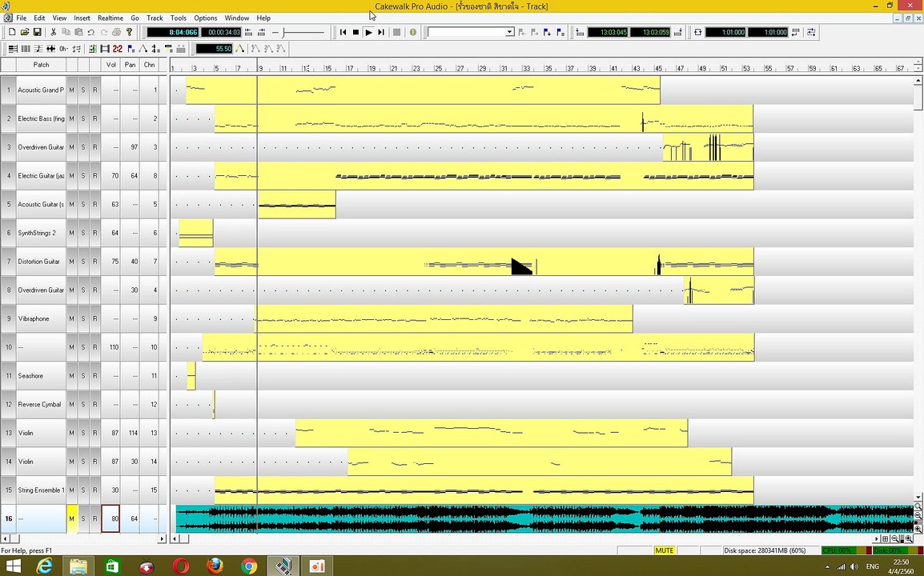Stop playback

356,32
